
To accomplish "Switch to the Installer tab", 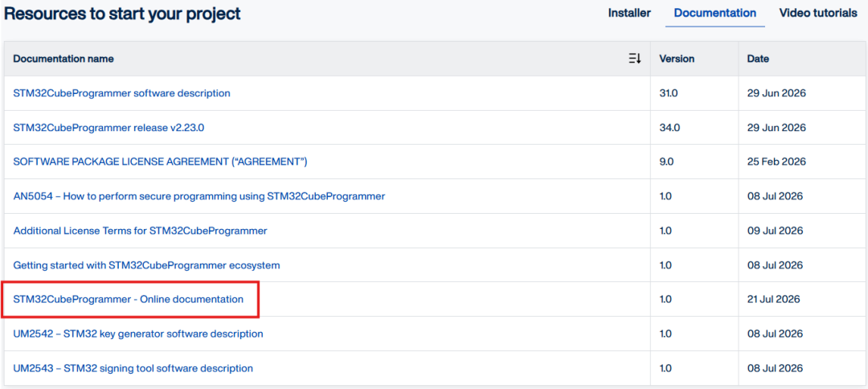I will pos(629,13).
